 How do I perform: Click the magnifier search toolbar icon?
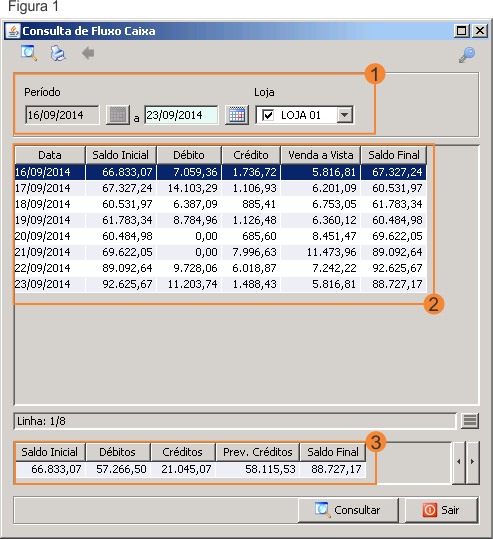(x=29, y=53)
